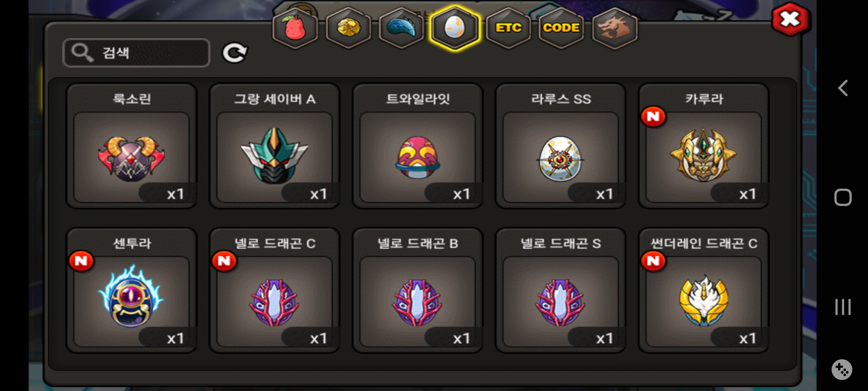Select the 센투라 blue flame egg
This screenshot has height=391, width=868.
131,290
